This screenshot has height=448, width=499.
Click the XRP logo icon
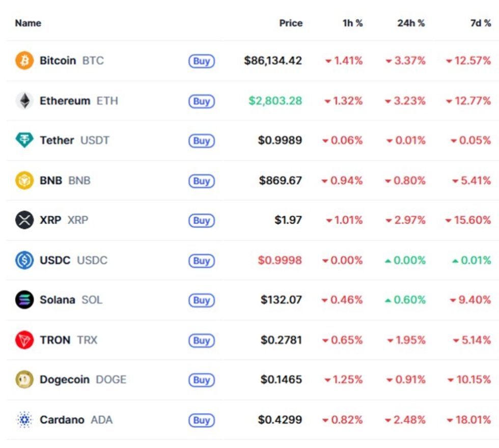point(24,220)
